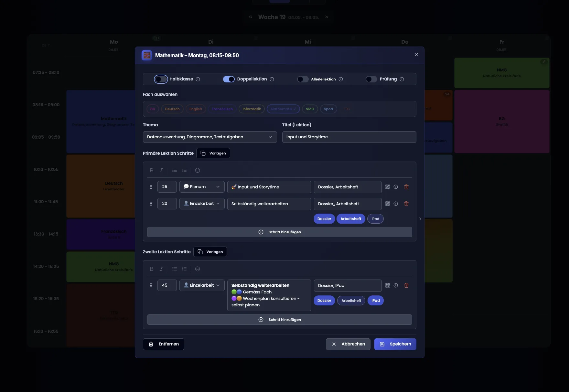Pick the Sport subject chip
The image size is (569, 392).
click(x=328, y=109)
